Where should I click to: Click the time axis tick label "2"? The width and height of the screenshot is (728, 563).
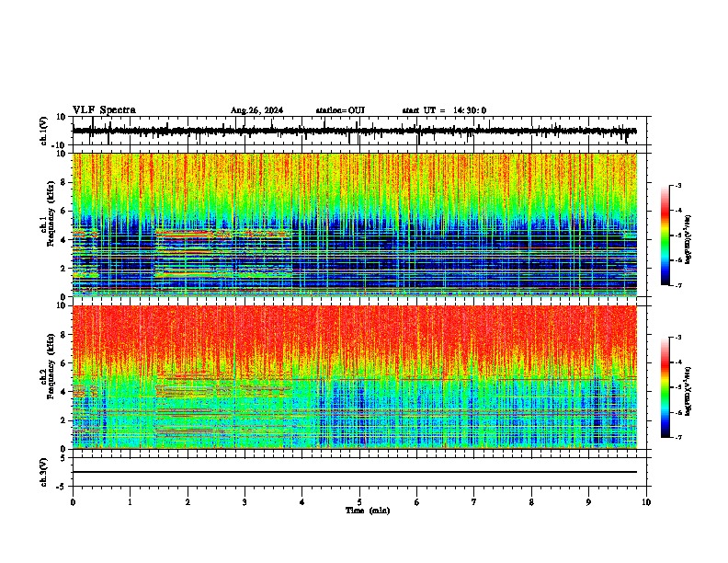(188, 502)
